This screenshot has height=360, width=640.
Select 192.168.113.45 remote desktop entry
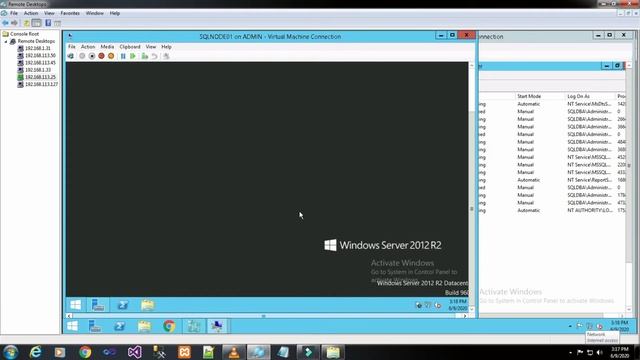[40, 63]
